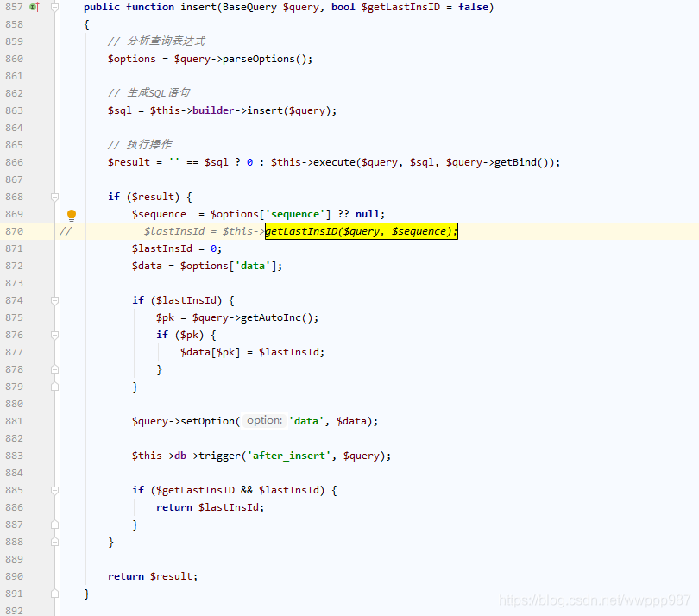Click the fold end marker on line 878
The height and width of the screenshot is (616, 699).
click(55, 369)
